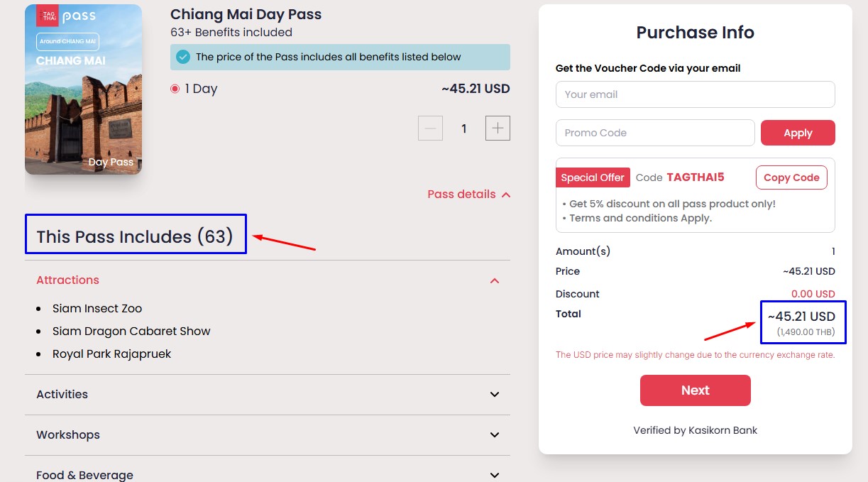
Task: Collapse Pass details link
Action: point(469,194)
